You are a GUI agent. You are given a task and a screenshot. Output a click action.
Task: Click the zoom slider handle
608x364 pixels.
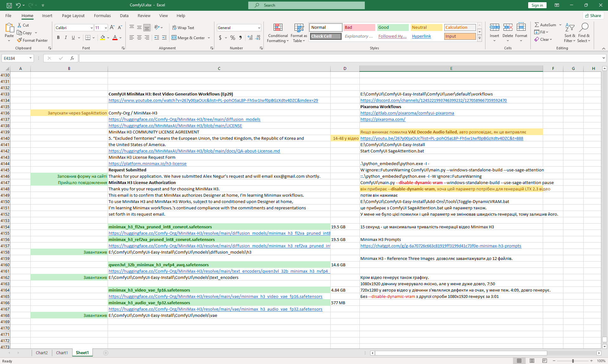click(573, 361)
